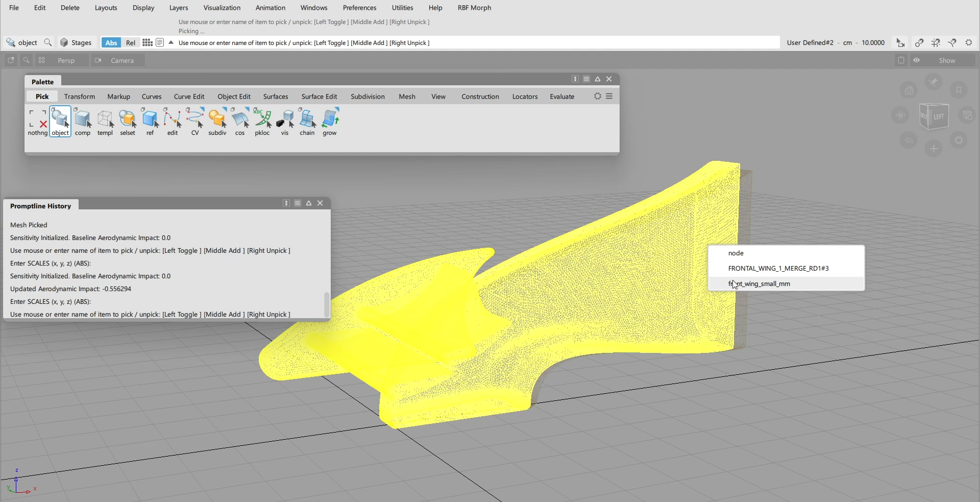Expand the prompt line history arrow
Viewport: 980px width, 502px height.
click(x=171, y=42)
